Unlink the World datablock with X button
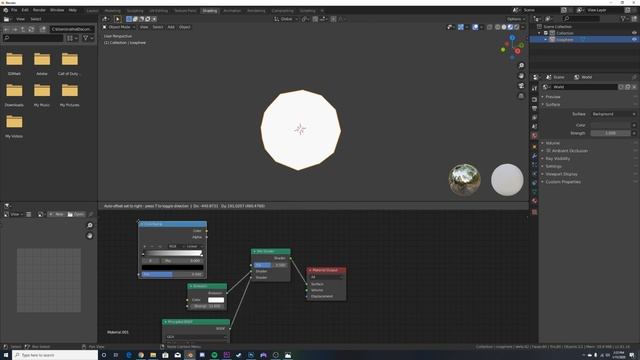 pyautogui.click(x=634, y=87)
